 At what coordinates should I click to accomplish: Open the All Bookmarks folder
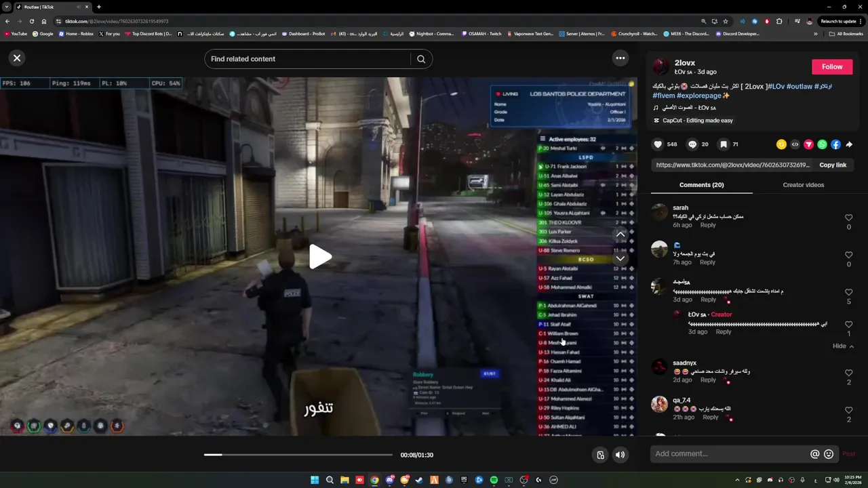click(846, 33)
